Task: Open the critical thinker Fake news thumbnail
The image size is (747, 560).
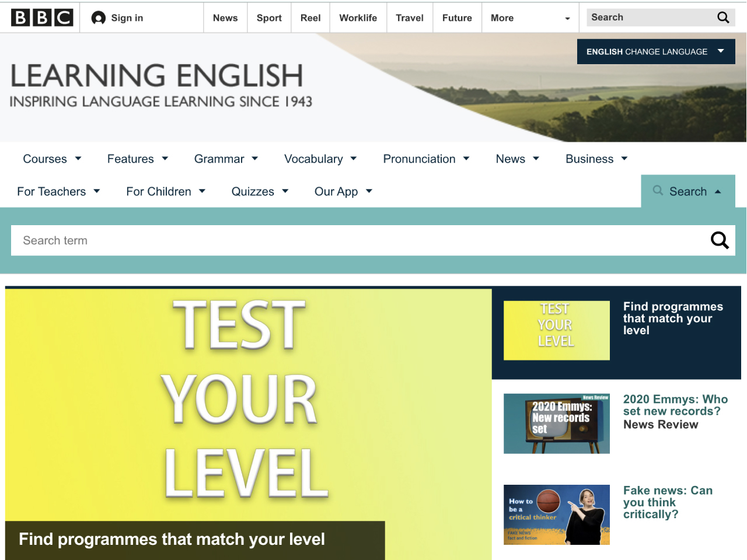Action: coord(557,514)
